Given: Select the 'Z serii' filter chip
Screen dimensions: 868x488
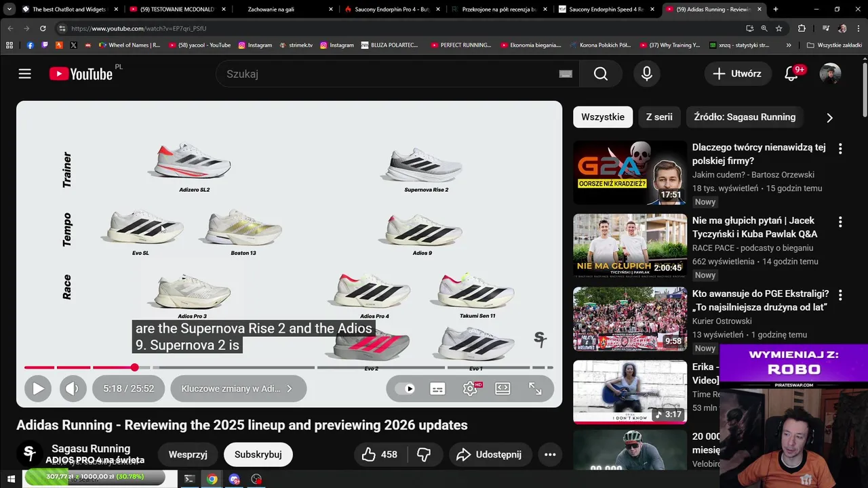Looking at the screenshot, I should click(659, 117).
